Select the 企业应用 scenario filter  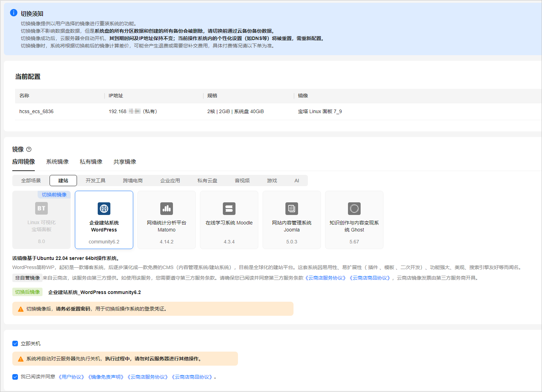pos(170,181)
